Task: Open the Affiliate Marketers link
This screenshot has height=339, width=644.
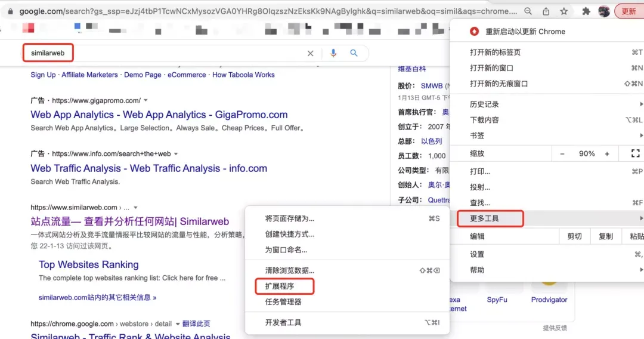Action: (89, 75)
